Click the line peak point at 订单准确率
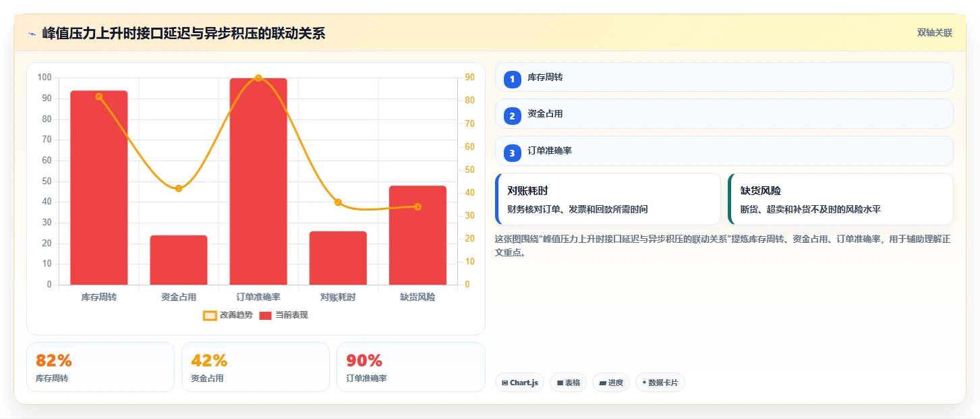980x419 pixels. 258,78
